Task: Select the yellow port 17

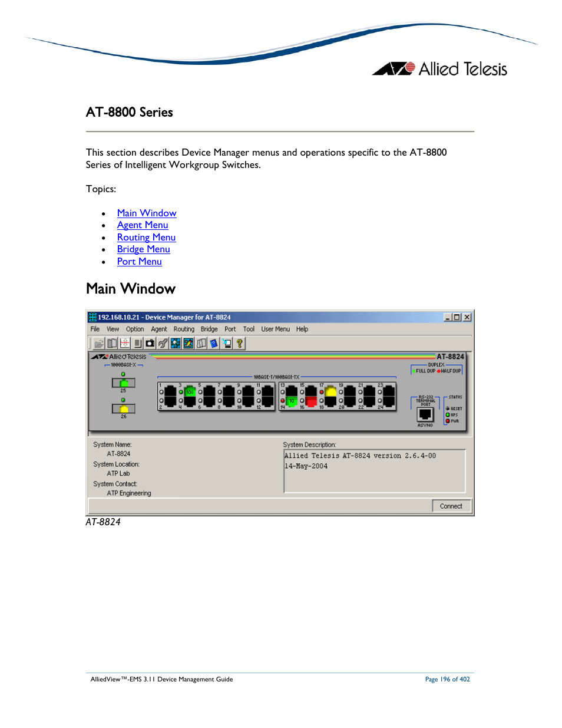Action: tap(330, 391)
